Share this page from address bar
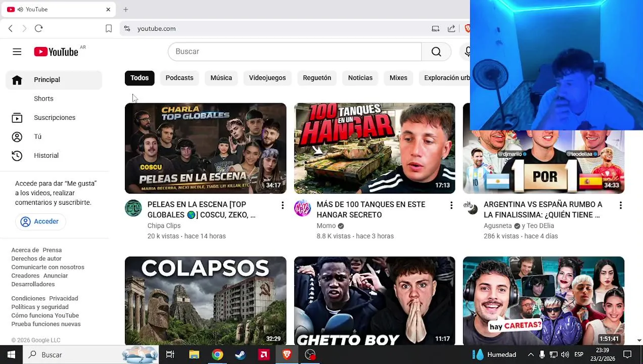 coord(451,29)
